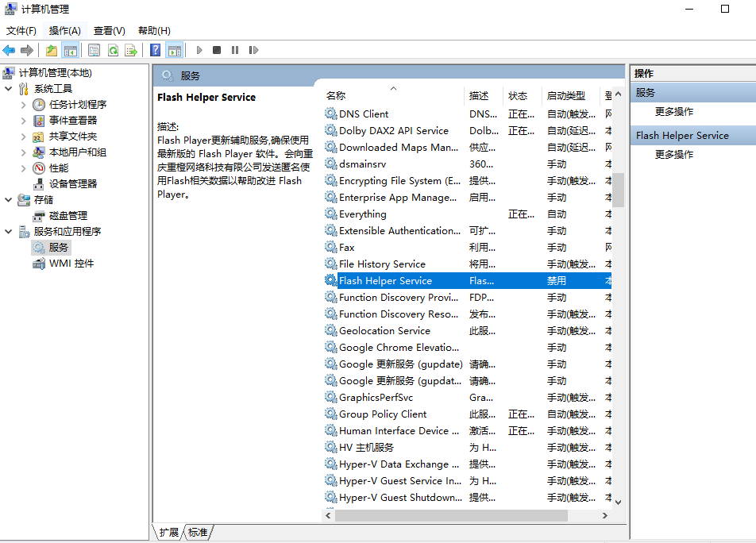The width and height of the screenshot is (756, 543).
Task: Click the Start Service play icon
Action: (199, 50)
